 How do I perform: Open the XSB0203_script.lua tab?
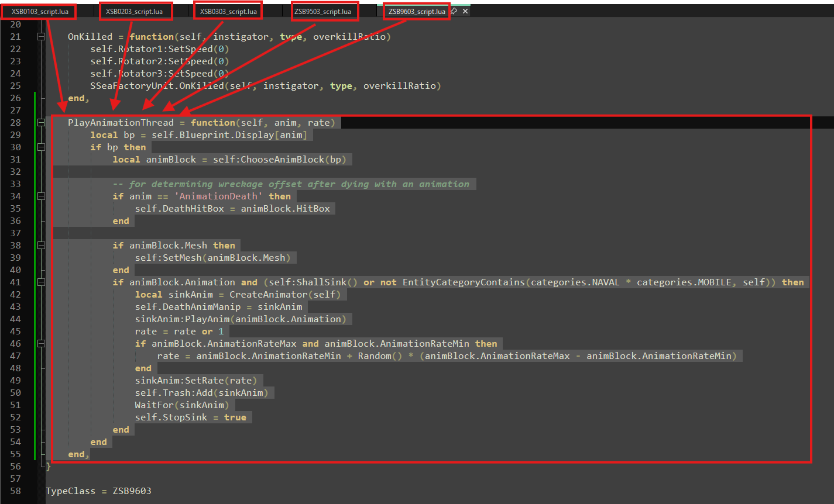pos(135,11)
